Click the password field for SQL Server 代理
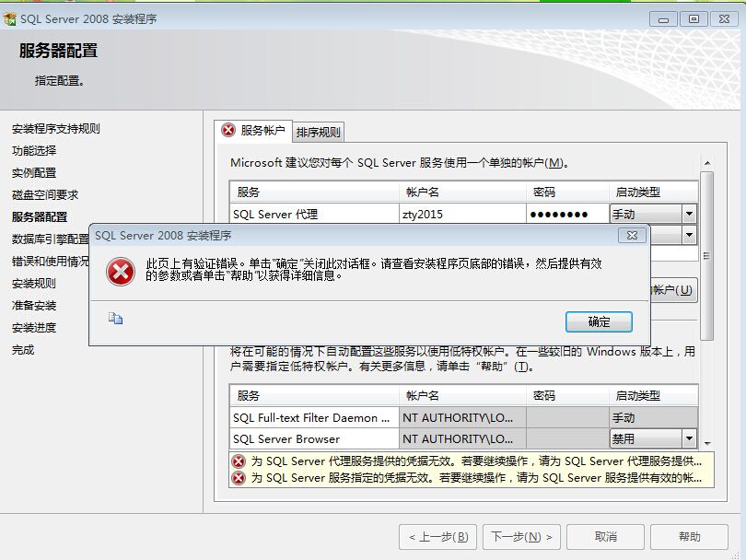Viewport: 746px width, 560px height. pos(567,214)
